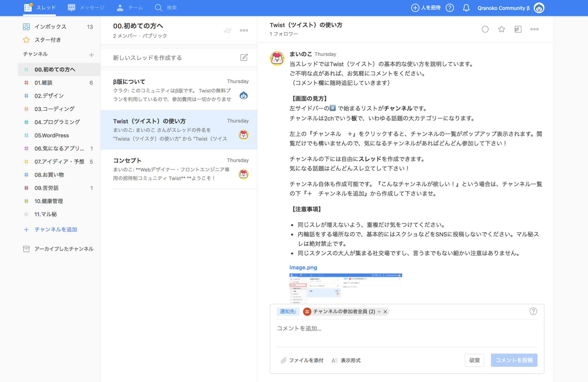Click the compose new thread pencil icon

pos(244,57)
